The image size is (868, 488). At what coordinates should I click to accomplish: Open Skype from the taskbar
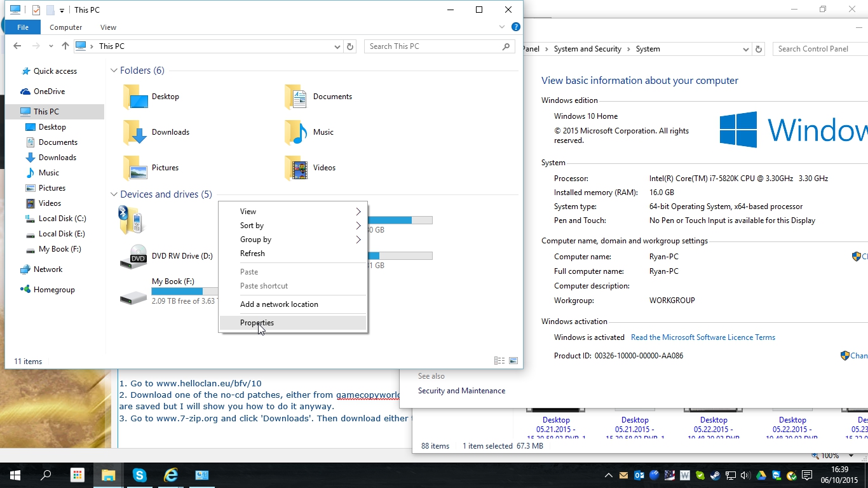[139, 475]
